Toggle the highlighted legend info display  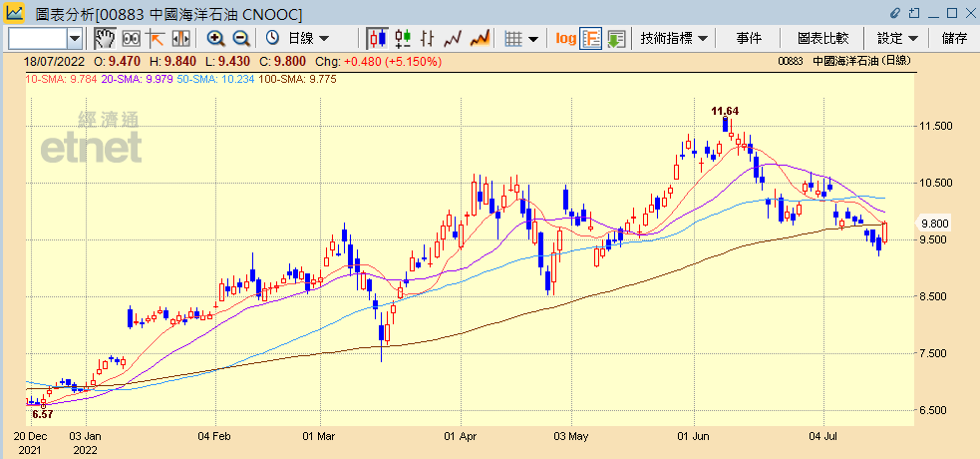[590, 38]
